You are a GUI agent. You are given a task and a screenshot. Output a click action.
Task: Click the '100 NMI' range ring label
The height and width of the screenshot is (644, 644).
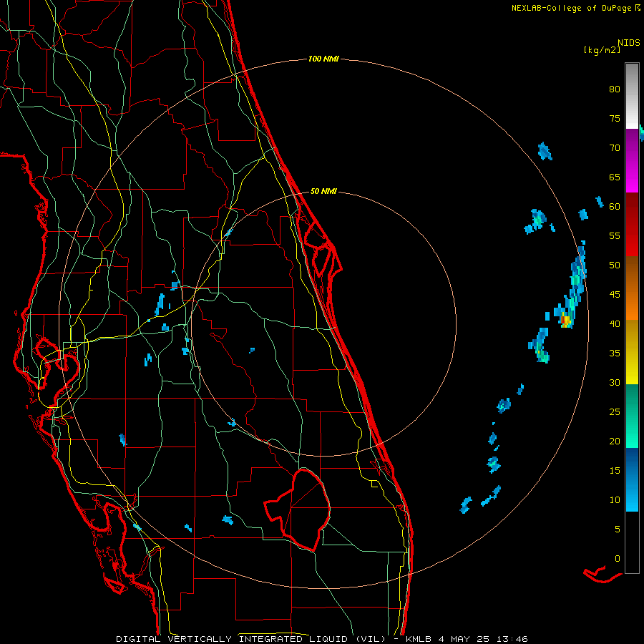tap(323, 59)
